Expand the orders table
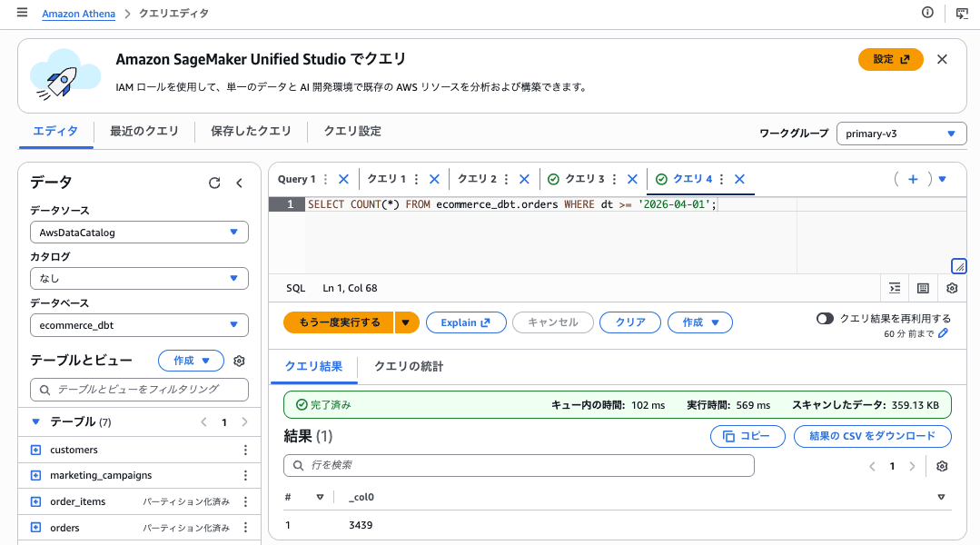Screen dimensions: 980x545 35,528
